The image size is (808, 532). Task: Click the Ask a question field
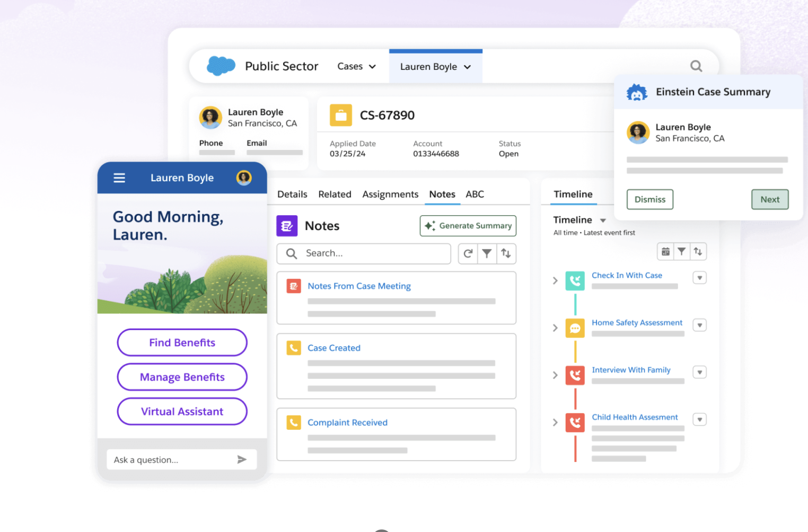click(182, 459)
